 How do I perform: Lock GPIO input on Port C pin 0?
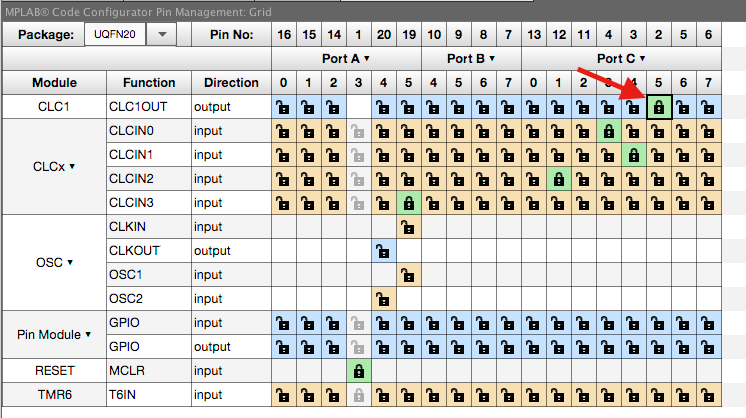[x=533, y=323]
